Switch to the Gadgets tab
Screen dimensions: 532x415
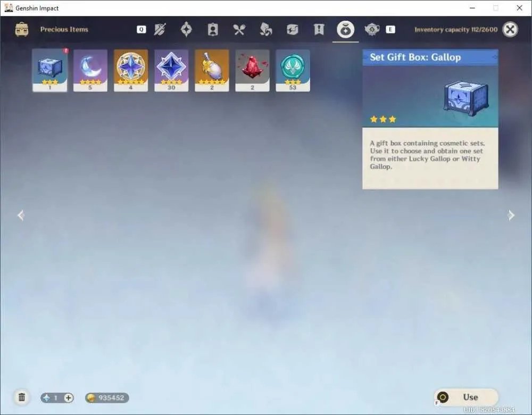[292, 29]
